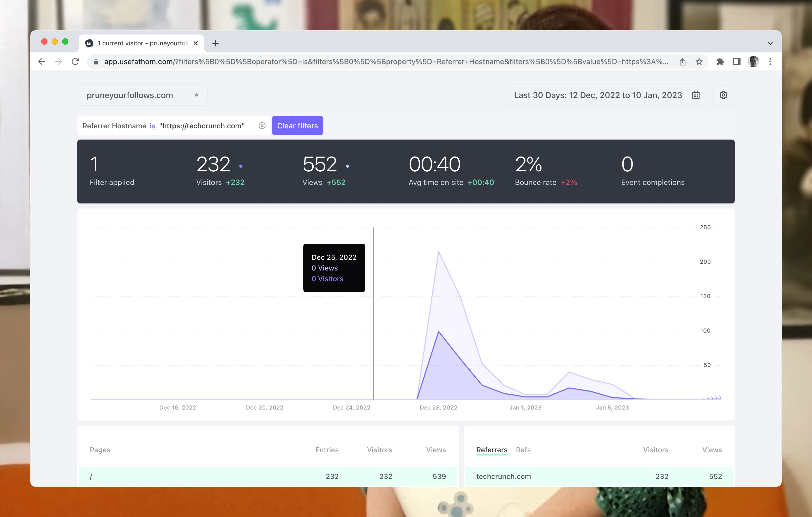Click the techcrunch.com referrer row

pyautogui.click(x=503, y=476)
